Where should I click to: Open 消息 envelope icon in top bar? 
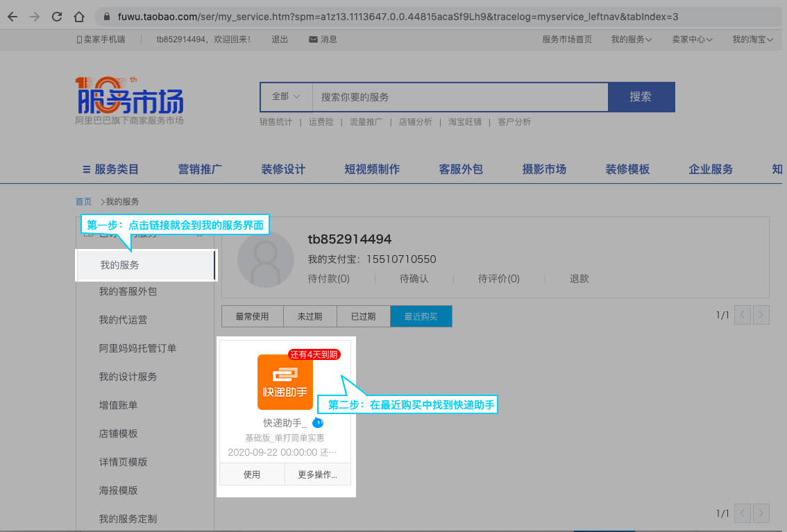coord(314,40)
